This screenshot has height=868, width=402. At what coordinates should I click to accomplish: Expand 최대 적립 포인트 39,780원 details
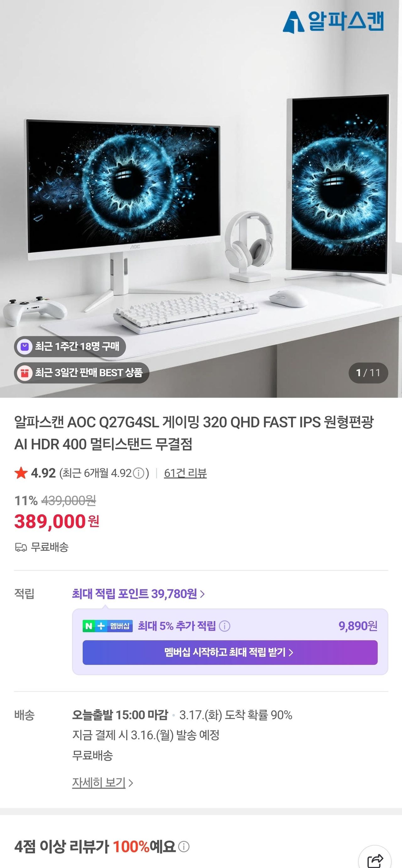tap(138, 594)
